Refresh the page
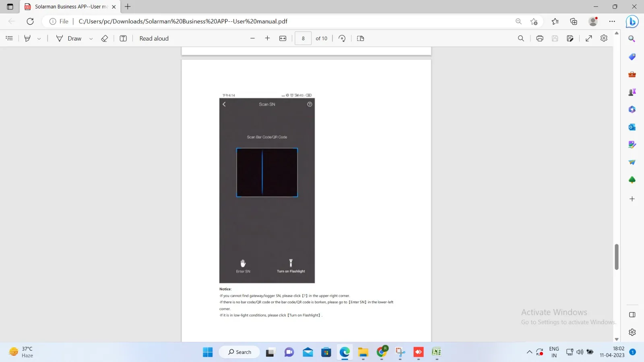The width and height of the screenshot is (644, 362). tap(30, 21)
